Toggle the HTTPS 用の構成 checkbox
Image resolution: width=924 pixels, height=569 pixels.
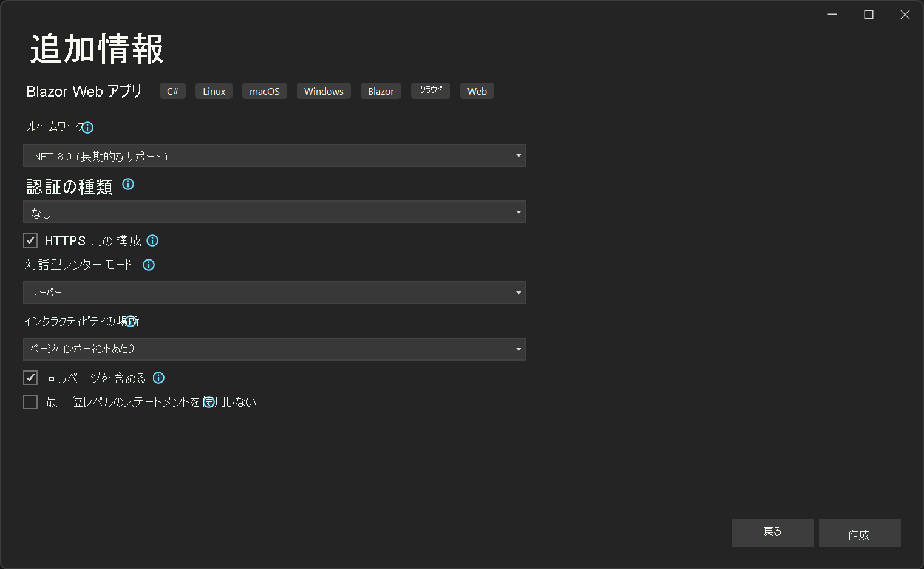point(30,240)
